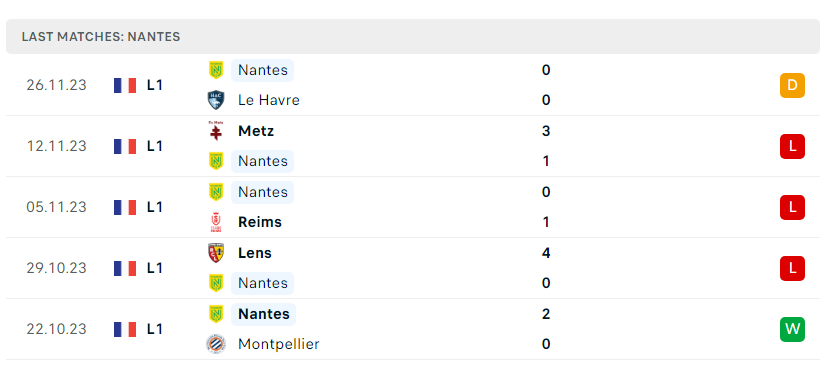Click the green W result badge
This screenshot has height=365, width=831.
pyautogui.click(x=792, y=330)
